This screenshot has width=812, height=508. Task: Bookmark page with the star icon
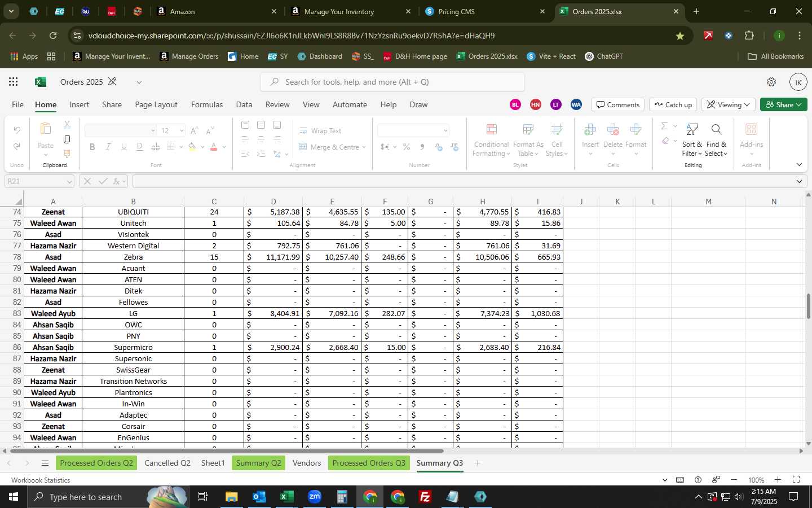(680, 36)
